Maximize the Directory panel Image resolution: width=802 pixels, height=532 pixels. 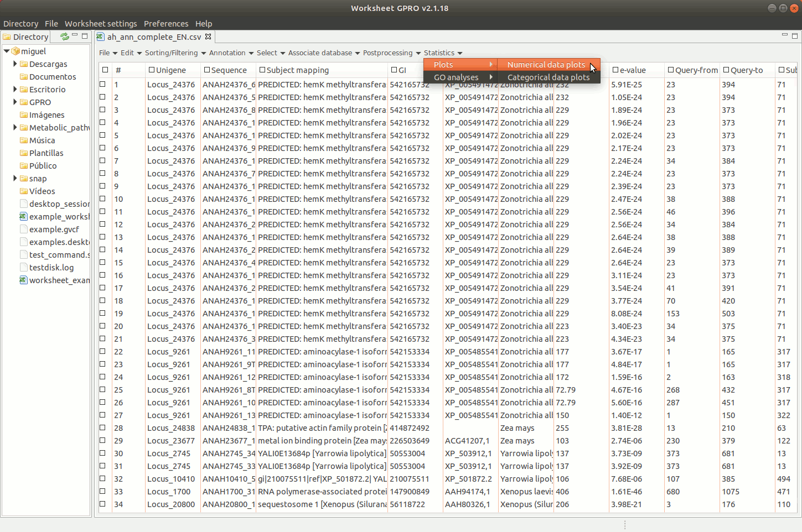[85, 36]
